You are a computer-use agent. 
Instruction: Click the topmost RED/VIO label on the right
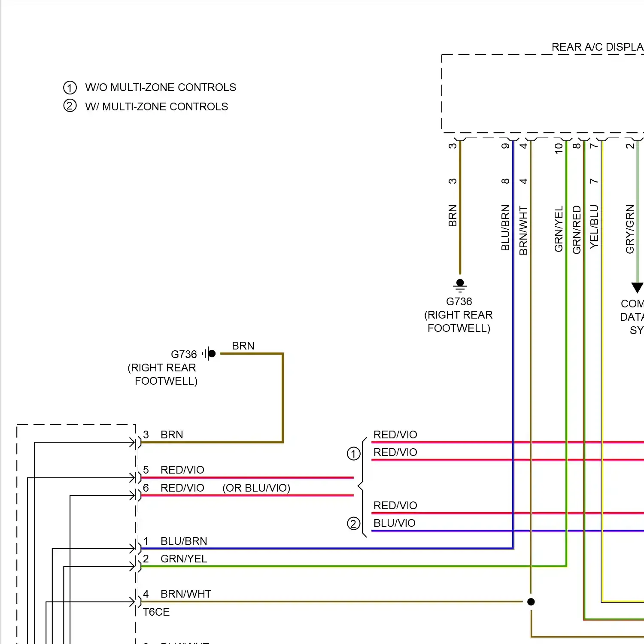395,434
